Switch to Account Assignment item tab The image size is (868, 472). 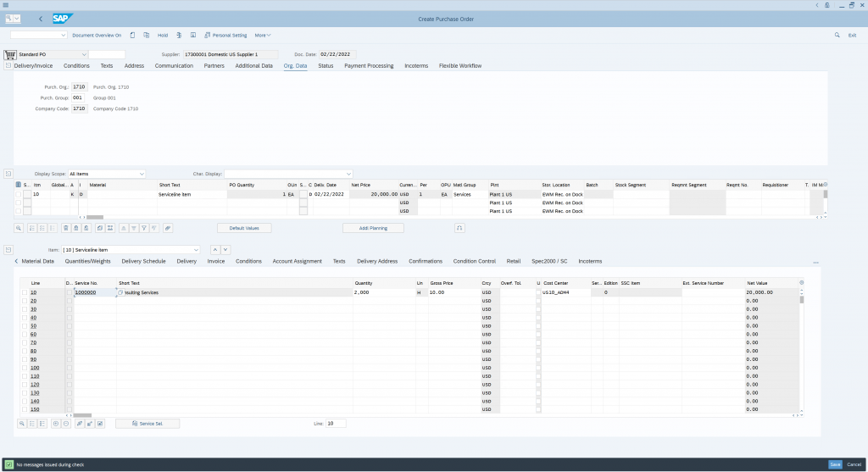coord(297,261)
